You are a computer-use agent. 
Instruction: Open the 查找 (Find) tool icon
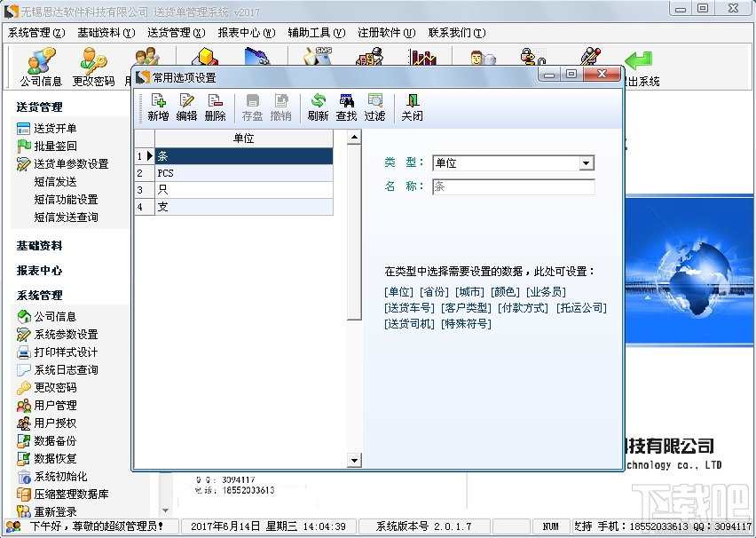coord(346,107)
